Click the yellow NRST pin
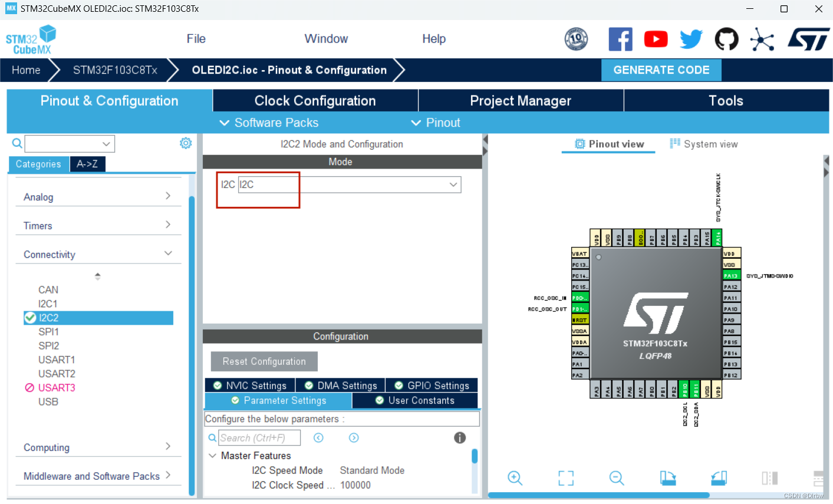The height and width of the screenshot is (504, 833). click(580, 320)
